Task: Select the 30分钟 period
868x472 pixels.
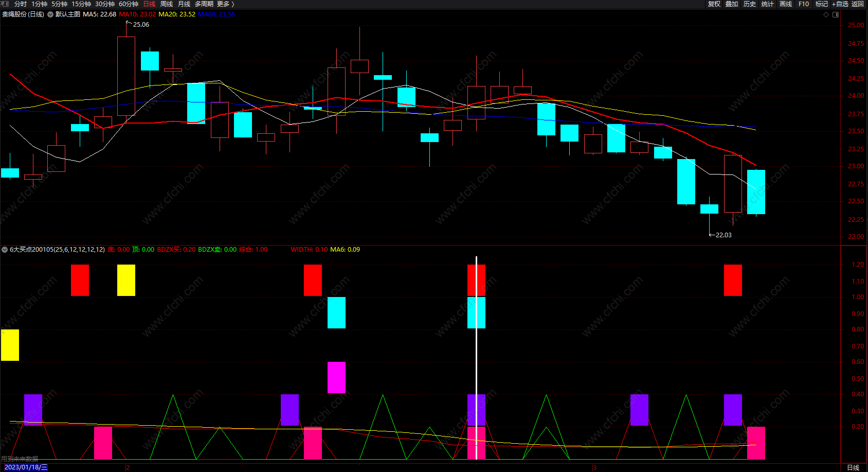Action: click(105, 4)
